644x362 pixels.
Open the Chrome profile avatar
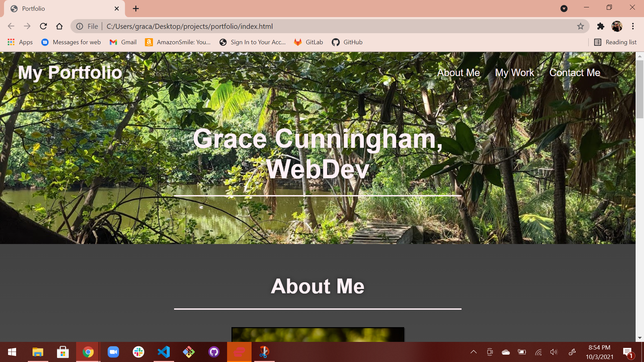click(x=617, y=26)
